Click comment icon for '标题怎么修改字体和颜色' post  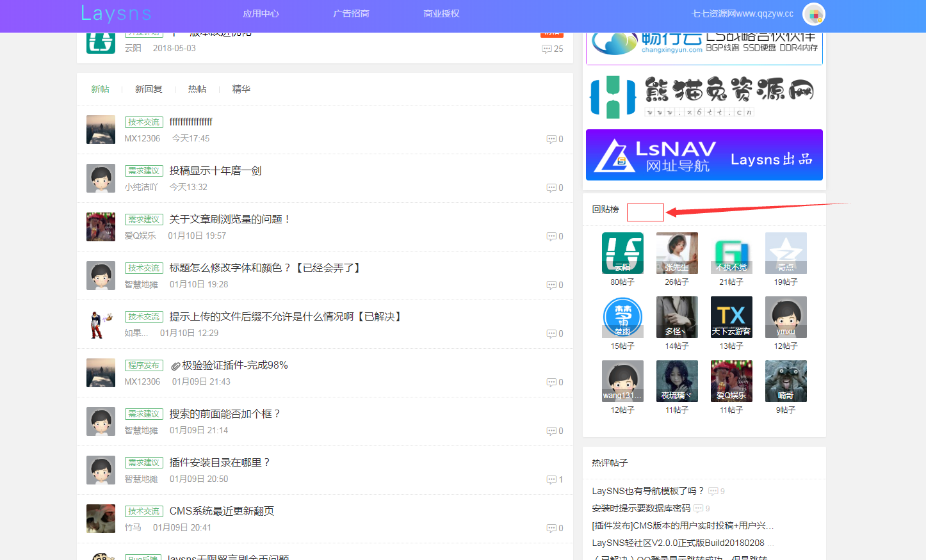551,285
